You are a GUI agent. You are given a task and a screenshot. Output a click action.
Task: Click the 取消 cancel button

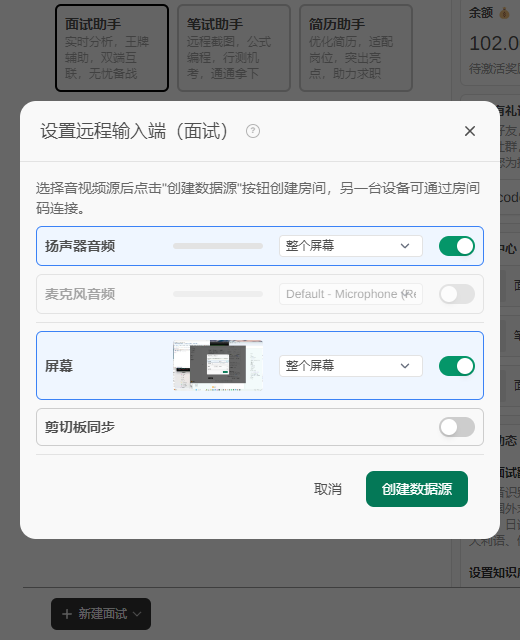tap(327, 489)
